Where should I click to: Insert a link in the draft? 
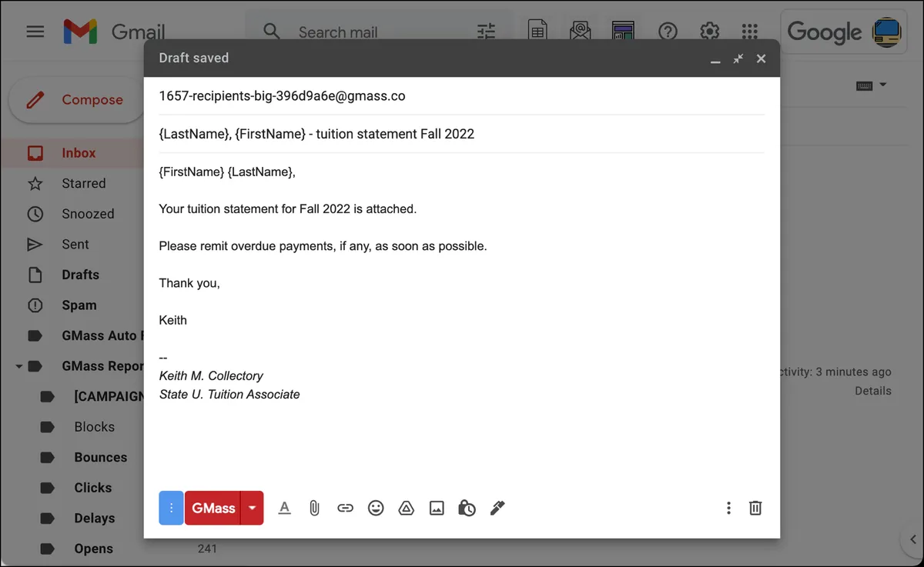tap(345, 508)
